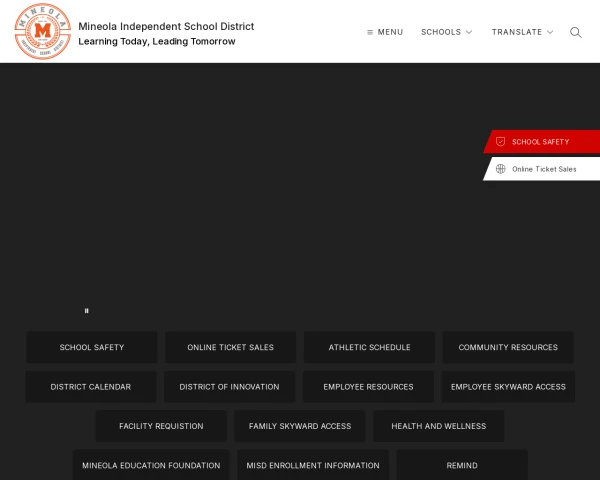Open Employee Skyward Access
Viewport: 600px width, 480px height.
pyautogui.click(x=508, y=387)
